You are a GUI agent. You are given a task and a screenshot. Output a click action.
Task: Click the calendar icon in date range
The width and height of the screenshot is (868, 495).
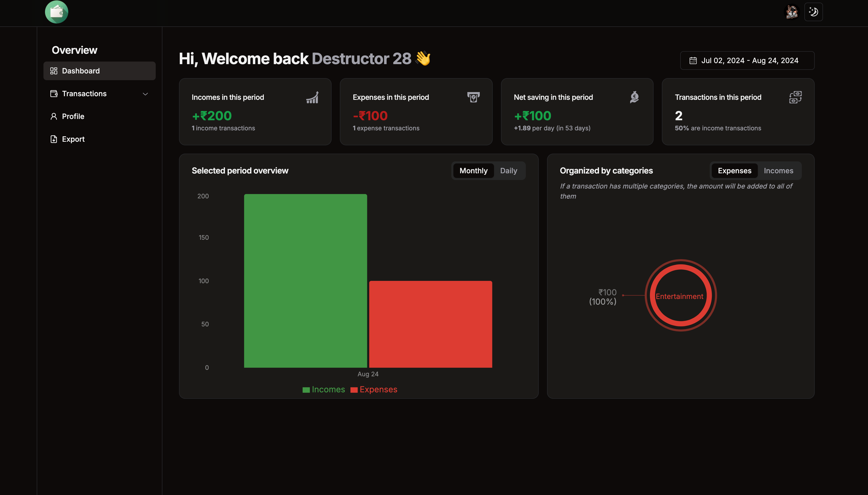(x=693, y=61)
